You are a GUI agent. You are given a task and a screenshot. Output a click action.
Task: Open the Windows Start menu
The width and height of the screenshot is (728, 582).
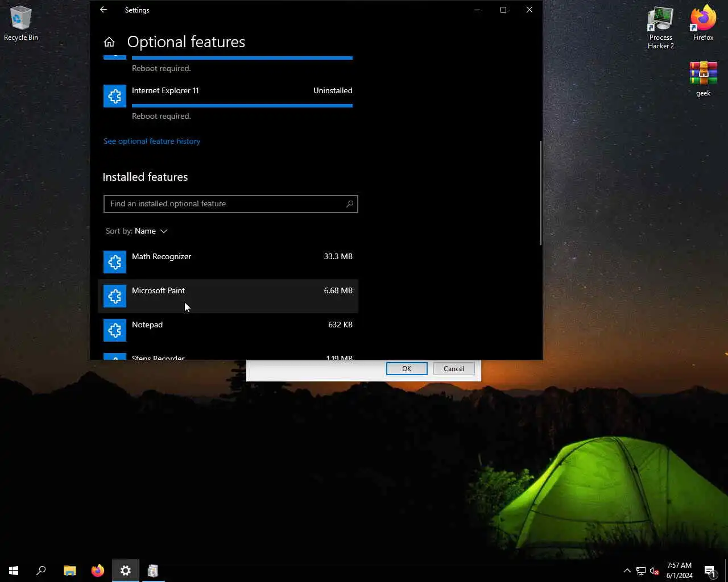tap(14, 571)
